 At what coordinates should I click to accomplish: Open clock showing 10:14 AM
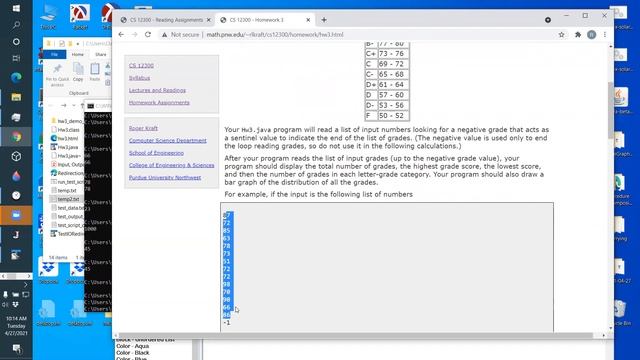pyautogui.click(x=16, y=326)
